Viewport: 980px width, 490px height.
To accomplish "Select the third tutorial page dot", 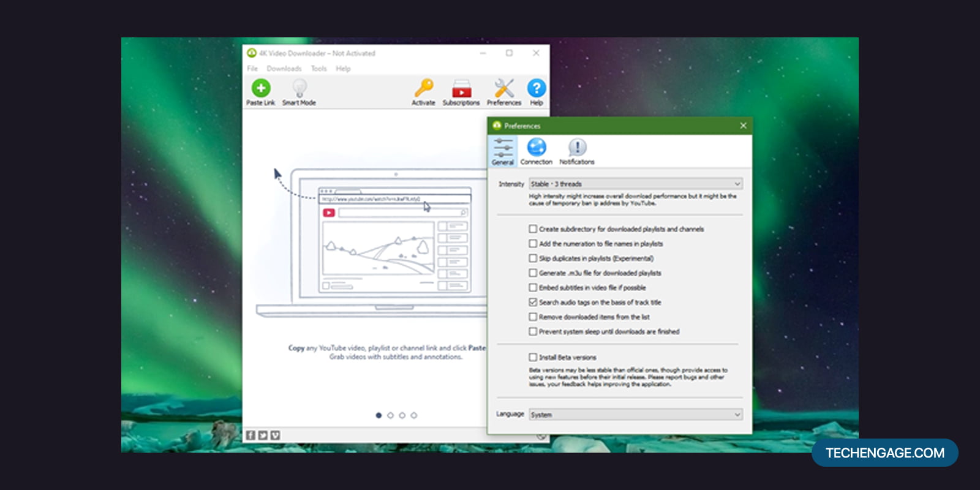I will pyautogui.click(x=402, y=415).
